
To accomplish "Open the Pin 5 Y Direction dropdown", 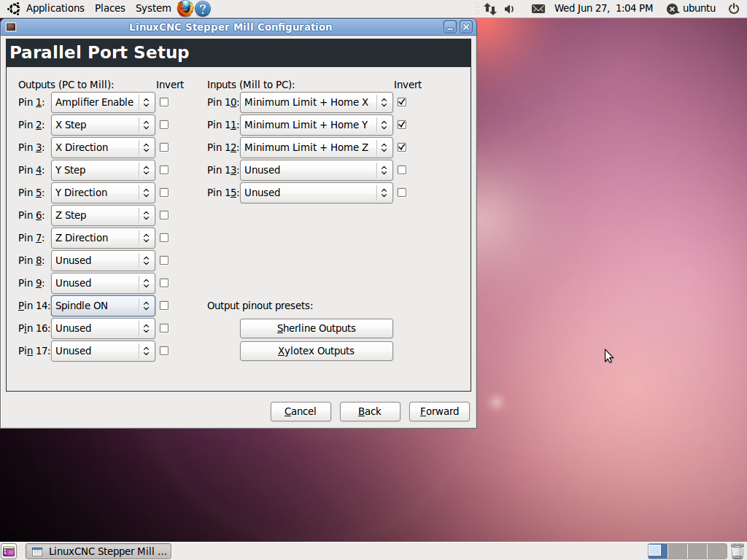I will pos(103,192).
